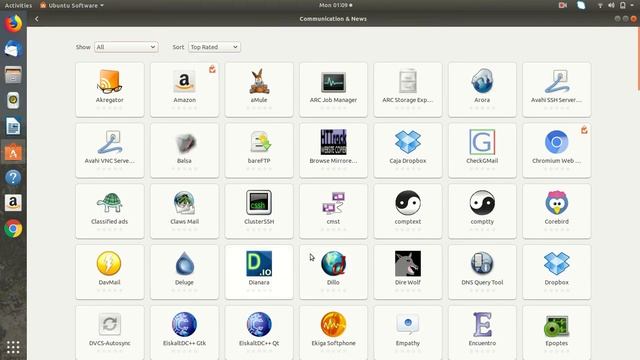Screen dimensions: 640x360
Task: Open the ClusterSSH app tile
Action: 259,211
